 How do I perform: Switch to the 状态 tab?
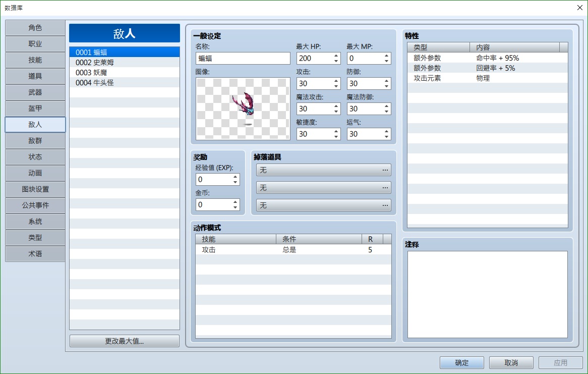coord(35,157)
